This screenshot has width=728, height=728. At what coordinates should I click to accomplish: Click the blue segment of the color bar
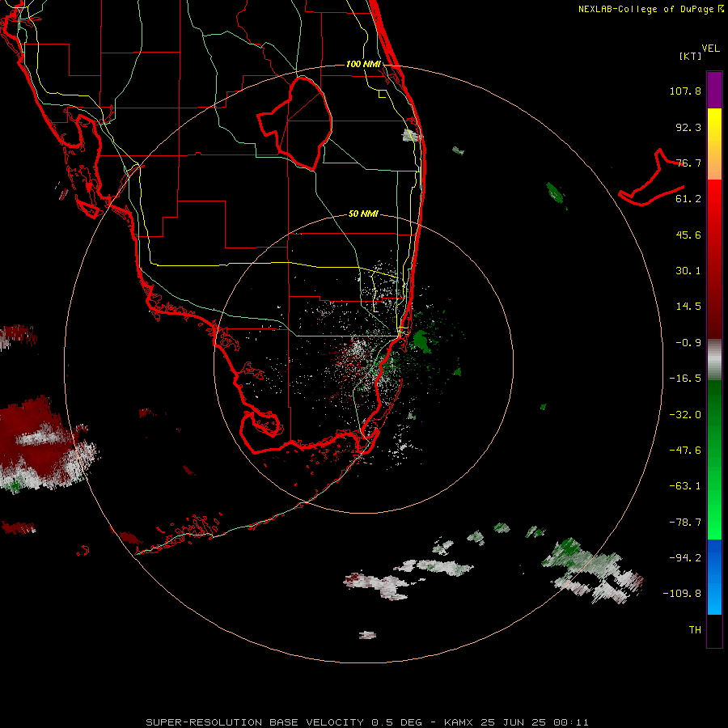coord(714,577)
